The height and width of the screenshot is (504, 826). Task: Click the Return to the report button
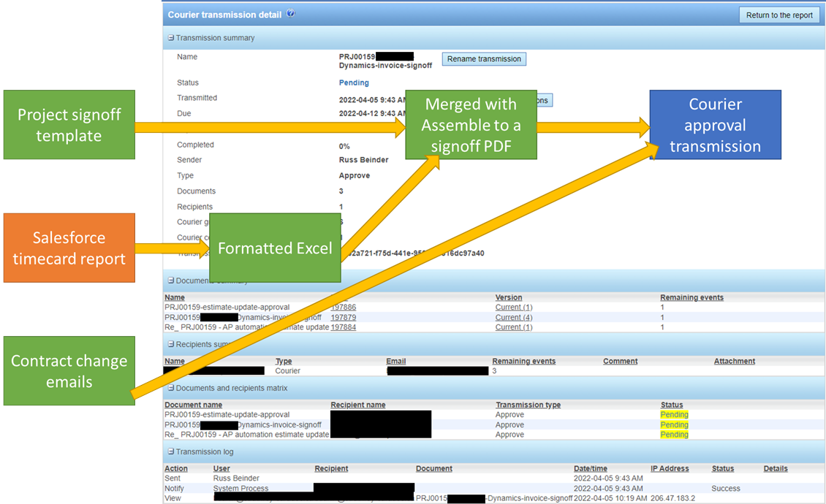tap(779, 15)
